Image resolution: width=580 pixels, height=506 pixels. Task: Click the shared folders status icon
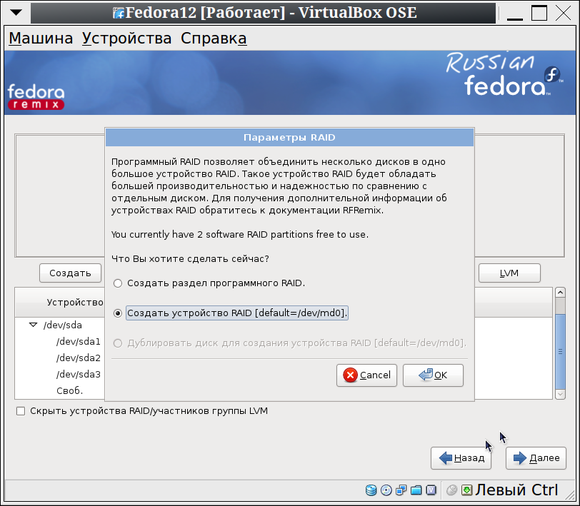click(x=416, y=490)
